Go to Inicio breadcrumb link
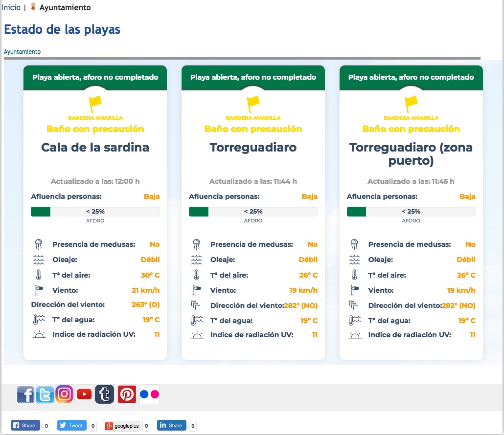This screenshot has height=435, width=504. pos(11,8)
